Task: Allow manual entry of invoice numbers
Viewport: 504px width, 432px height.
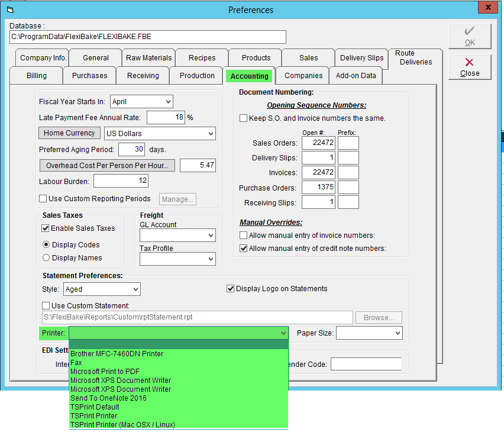Action: coord(243,236)
